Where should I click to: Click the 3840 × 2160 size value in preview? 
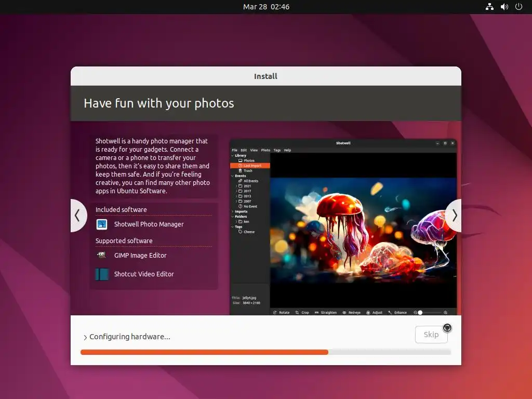(x=251, y=303)
